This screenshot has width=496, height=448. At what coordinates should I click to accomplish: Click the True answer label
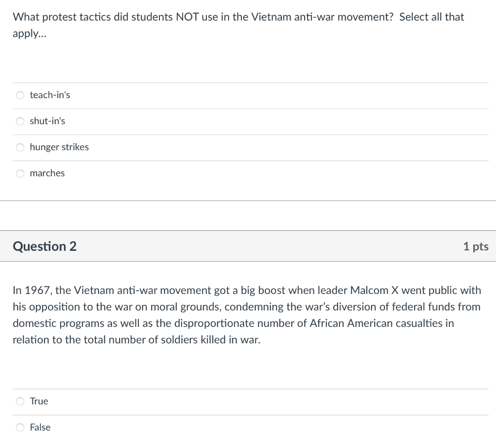click(39, 401)
